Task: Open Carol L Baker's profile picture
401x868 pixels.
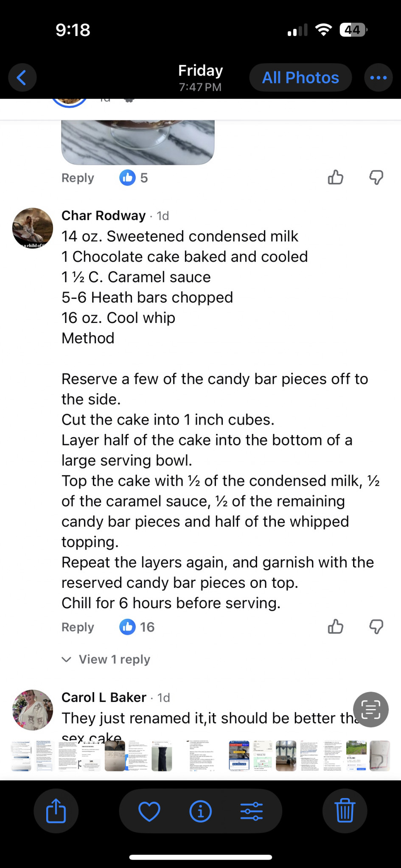Action: tap(33, 710)
